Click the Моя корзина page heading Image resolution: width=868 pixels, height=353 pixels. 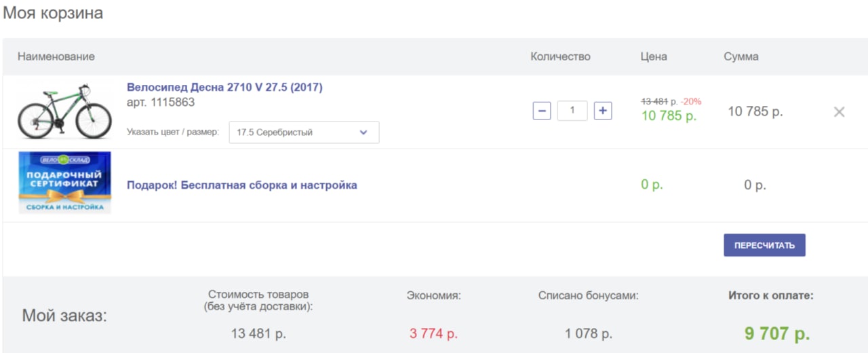click(53, 13)
